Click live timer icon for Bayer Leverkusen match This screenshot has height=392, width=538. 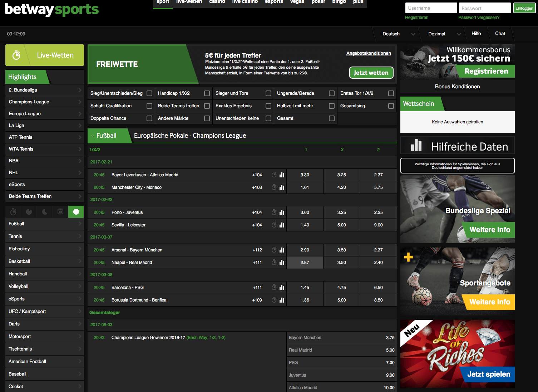(x=274, y=175)
